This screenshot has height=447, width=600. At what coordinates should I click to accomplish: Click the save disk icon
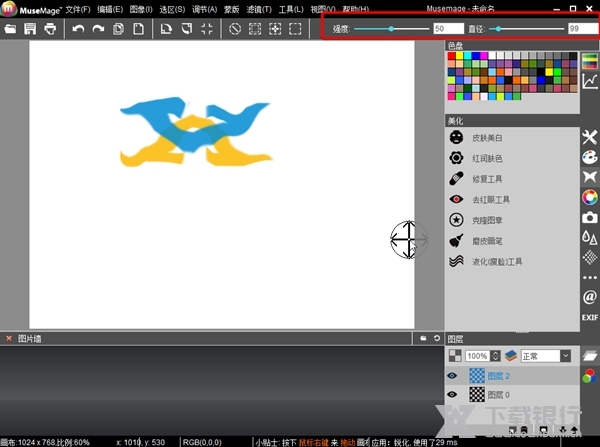30,29
